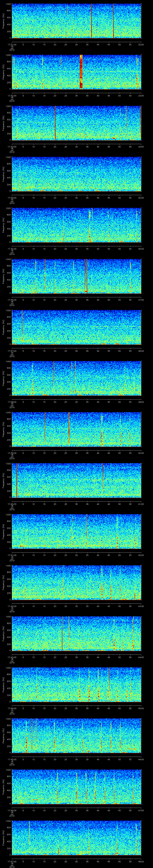View the spectrogram panel starting at 17:34:00
Image resolution: width=153 pixels, height=868 pixels.
click(76, 174)
